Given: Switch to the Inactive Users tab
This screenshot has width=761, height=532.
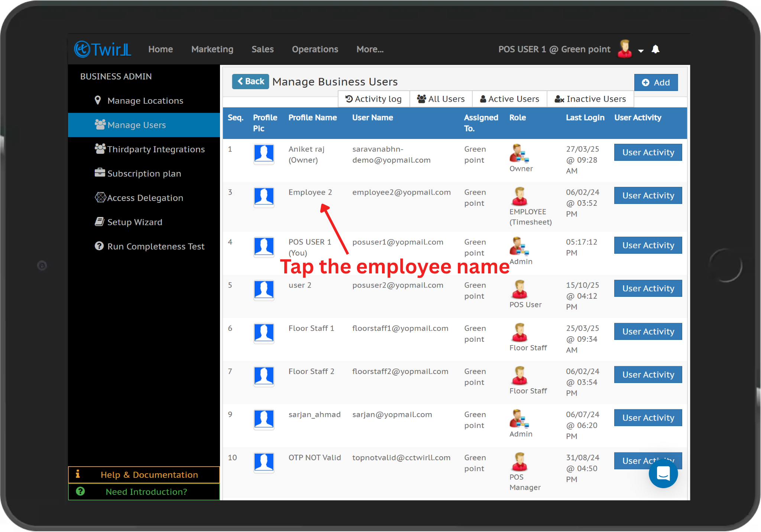Looking at the screenshot, I should pos(590,99).
